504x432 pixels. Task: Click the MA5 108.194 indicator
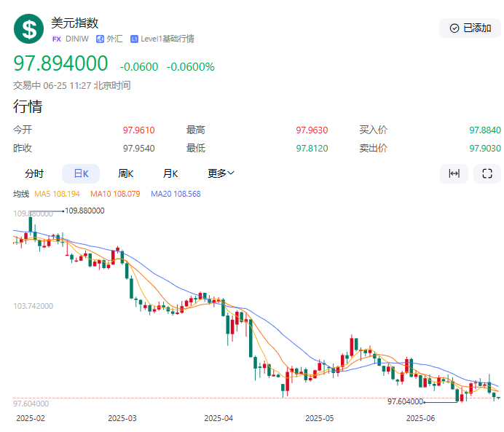57,194
